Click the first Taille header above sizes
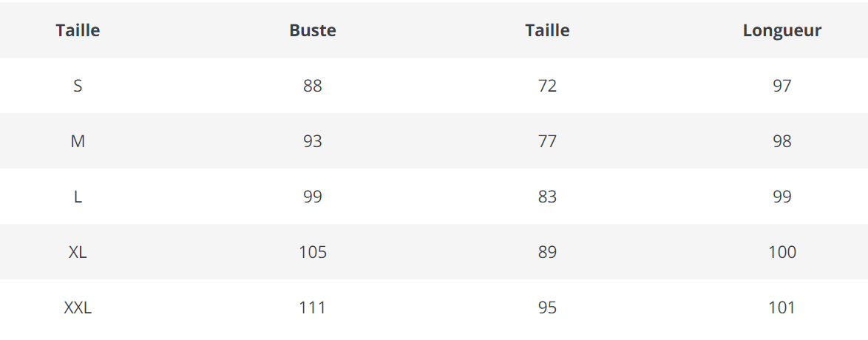Screen dimensions: 868x340 pos(78,30)
